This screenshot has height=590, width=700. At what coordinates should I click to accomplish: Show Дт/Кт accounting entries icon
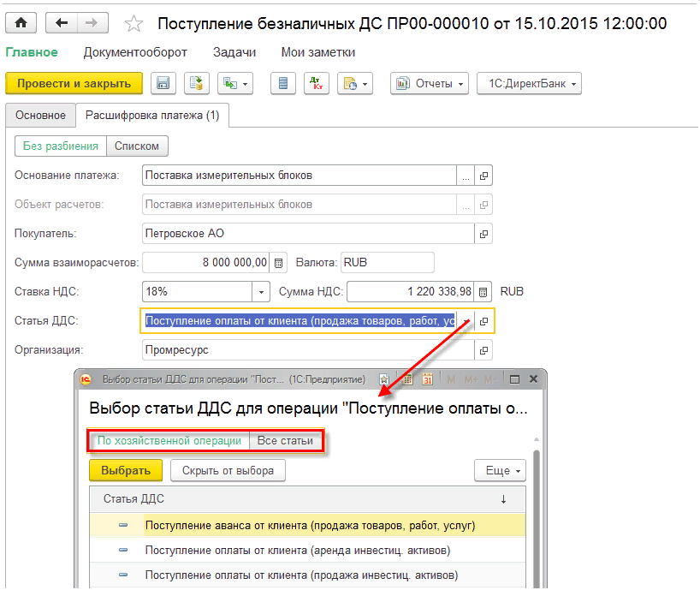pyautogui.click(x=317, y=83)
